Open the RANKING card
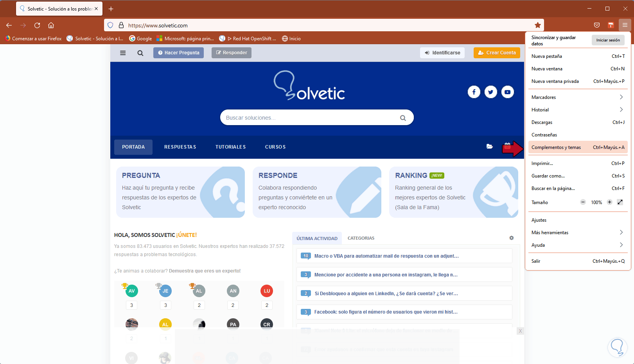The height and width of the screenshot is (364, 634). click(x=454, y=192)
